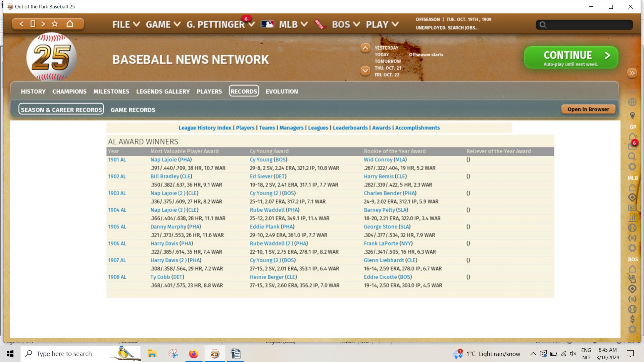Expand the MLB league menu
Viewport: 644px width, 362px height.
tap(293, 24)
